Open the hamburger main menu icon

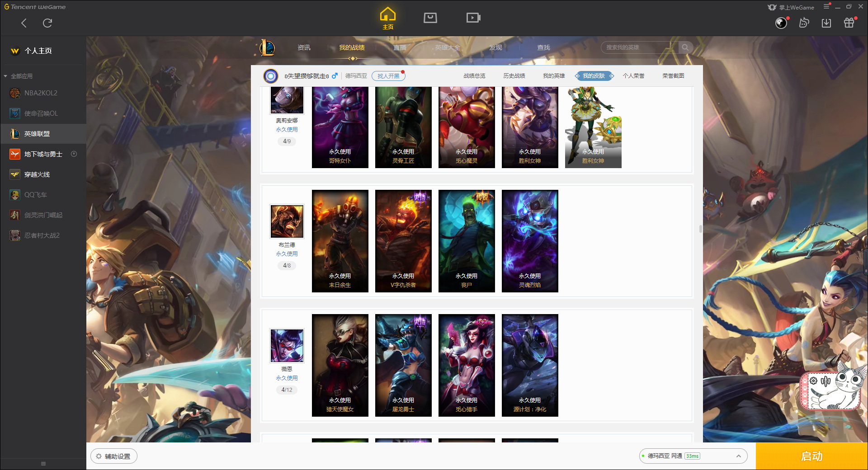click(x=826, y=7)
